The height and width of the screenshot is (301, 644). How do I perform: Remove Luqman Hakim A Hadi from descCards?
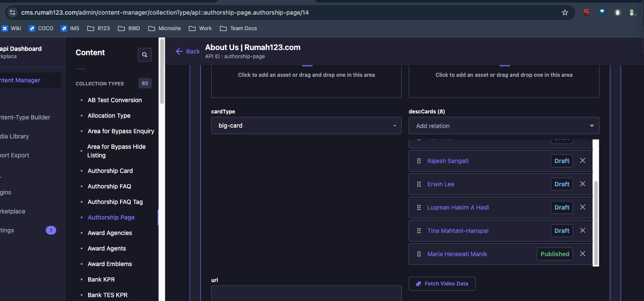tap(583, 207)
